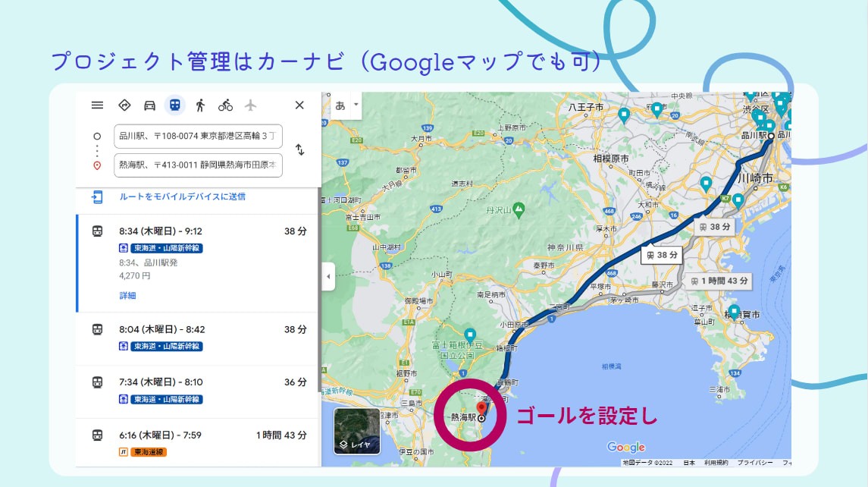868x487 pixels.
Task: Select the transit train mode icon
Action: coord(175,105)
